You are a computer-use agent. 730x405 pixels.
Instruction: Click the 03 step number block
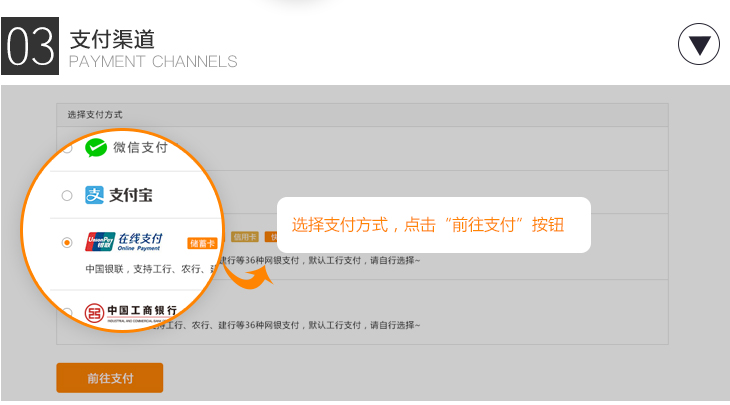[x=30, y=46]
